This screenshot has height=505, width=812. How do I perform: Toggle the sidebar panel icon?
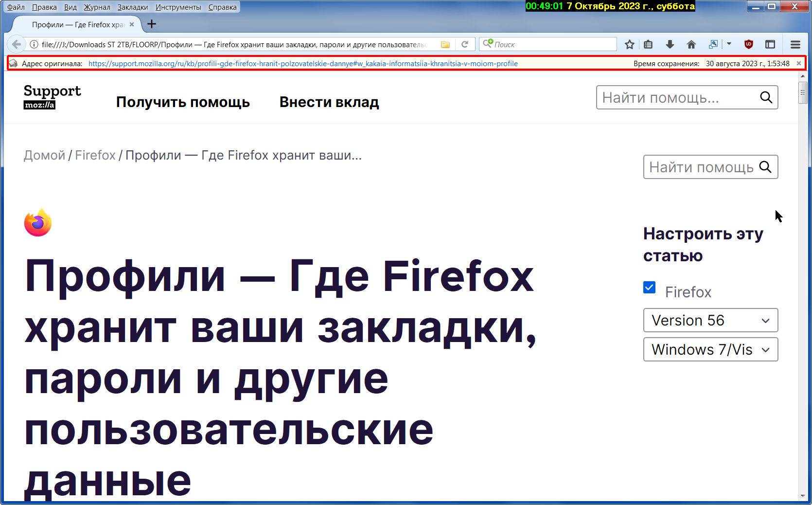[770, 44]
